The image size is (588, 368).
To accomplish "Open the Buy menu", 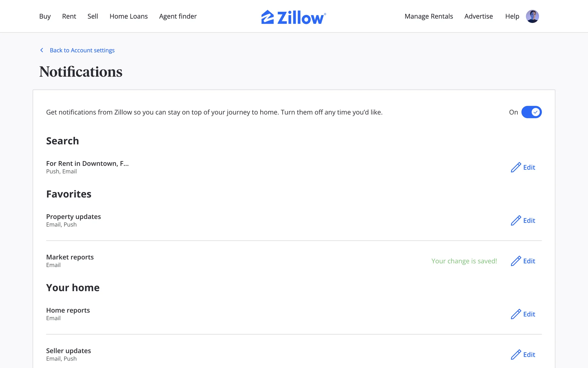I will click(45, 16).
